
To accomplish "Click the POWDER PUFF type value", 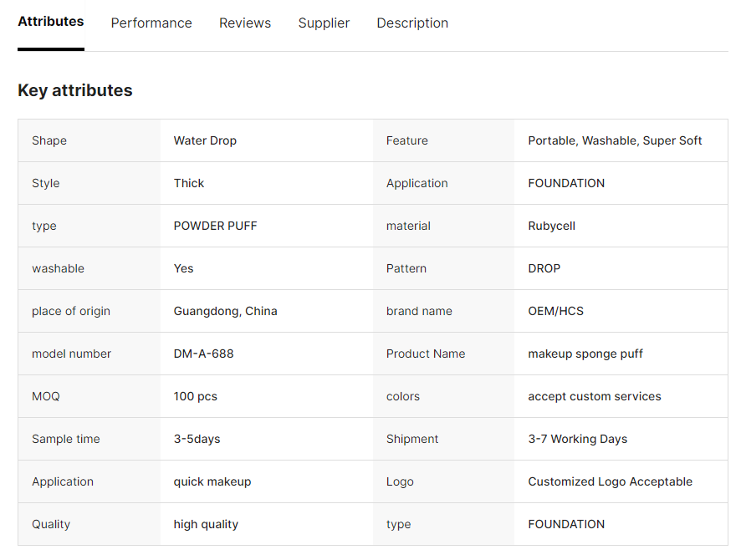I will click(215, 226).
